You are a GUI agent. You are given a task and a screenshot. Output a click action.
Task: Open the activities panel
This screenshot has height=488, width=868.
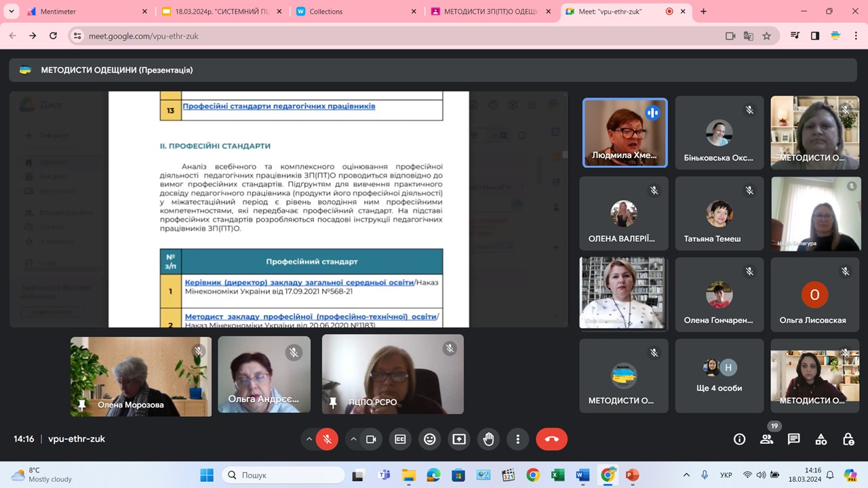[x=821, y=439]
